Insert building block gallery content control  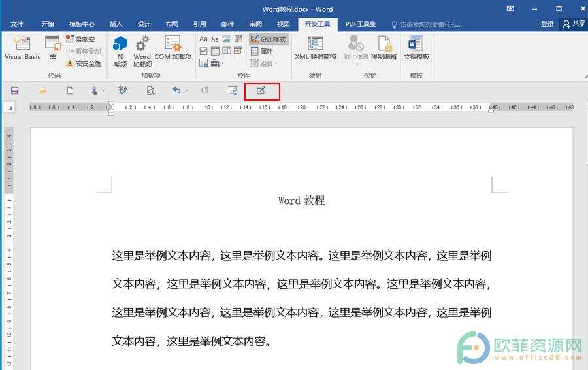click(238, 39)
